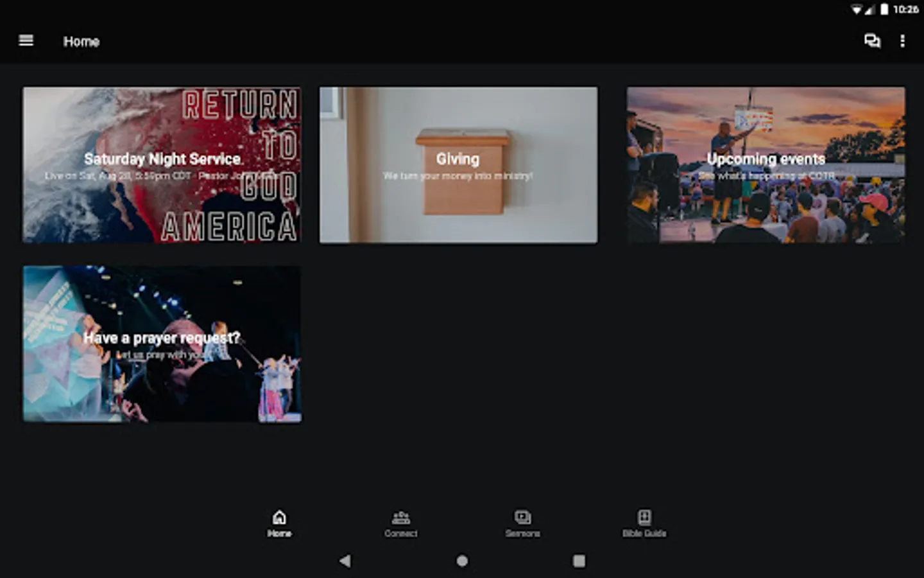Open the Saturday Night Service card

coord(162,165)
